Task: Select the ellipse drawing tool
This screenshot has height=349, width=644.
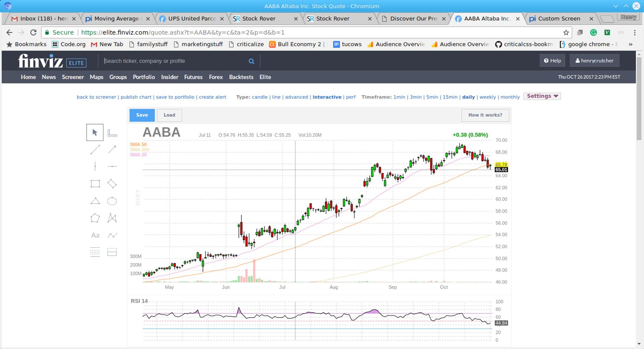Action: pyautogui.click(x=112, y=201)
